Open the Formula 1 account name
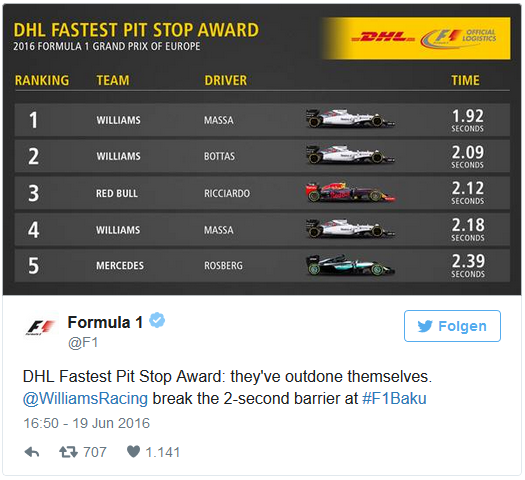 coord(105,322)
